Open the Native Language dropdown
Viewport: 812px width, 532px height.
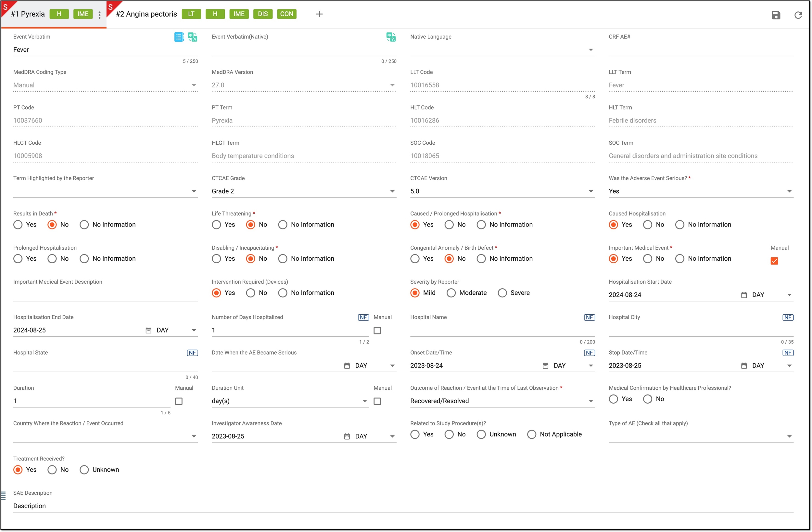coord(502,50)
